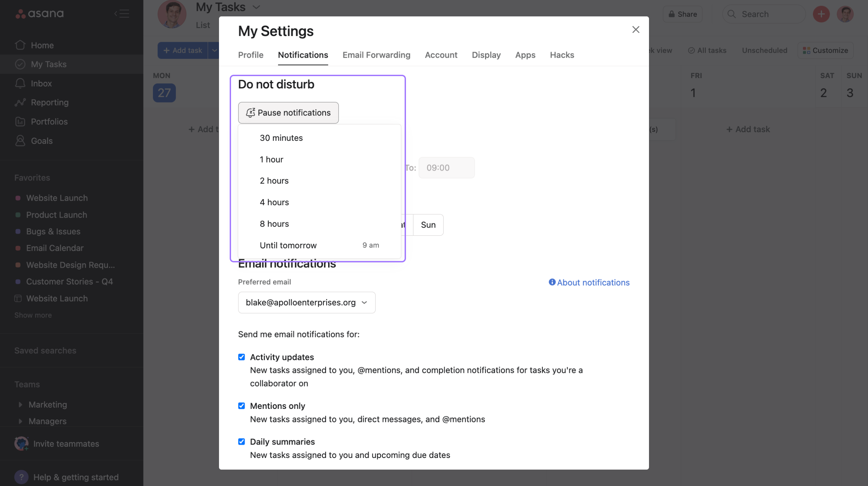Screen dimensions: 868x486
Task: Select pause notifications for 2 hours
Action: [x=274, y=180]
